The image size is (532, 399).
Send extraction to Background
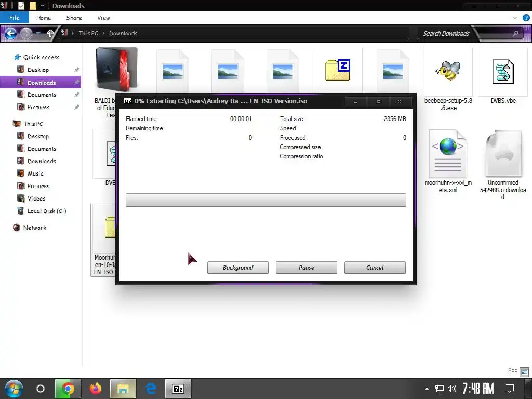[238, 268]
